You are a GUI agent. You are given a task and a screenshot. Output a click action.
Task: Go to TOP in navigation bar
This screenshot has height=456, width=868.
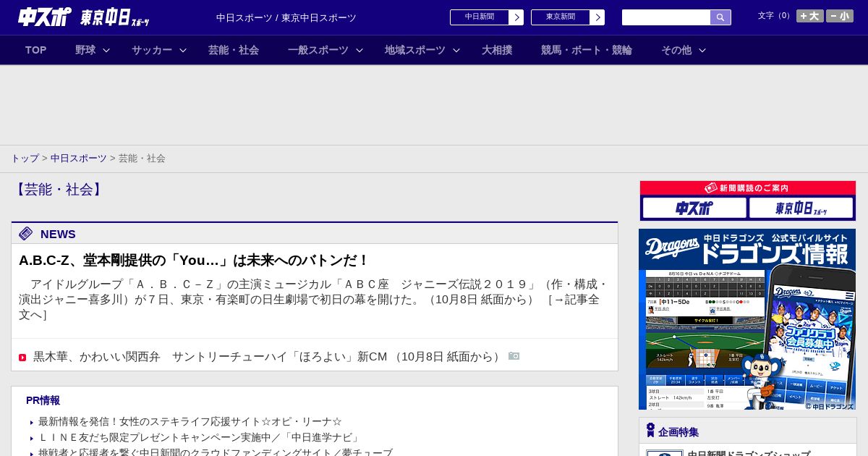point(35,50)
